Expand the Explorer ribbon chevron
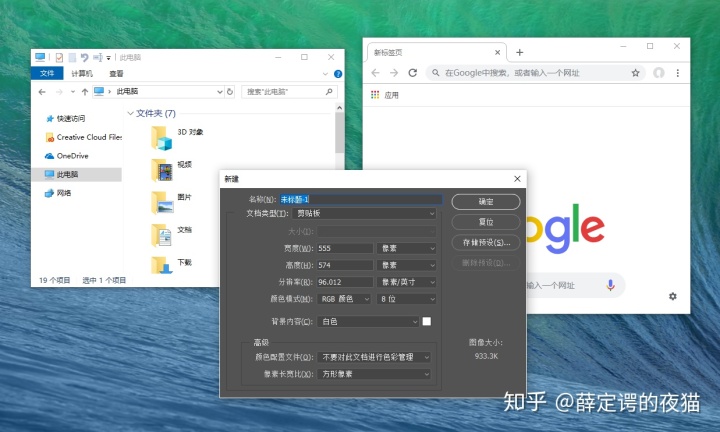The height and width of the screenshot is (432, 720). 325,73
